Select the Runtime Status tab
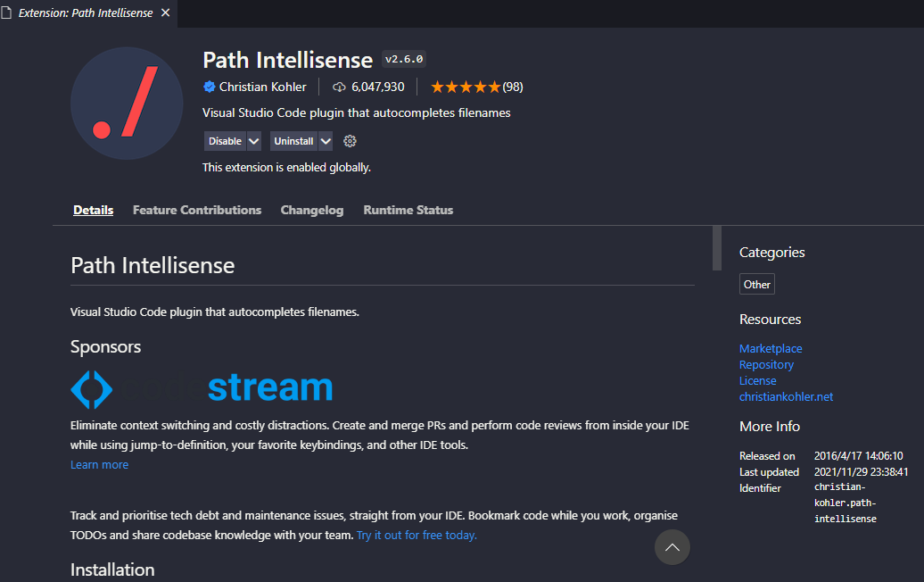The image size is (924, 582). coord(408,210)
